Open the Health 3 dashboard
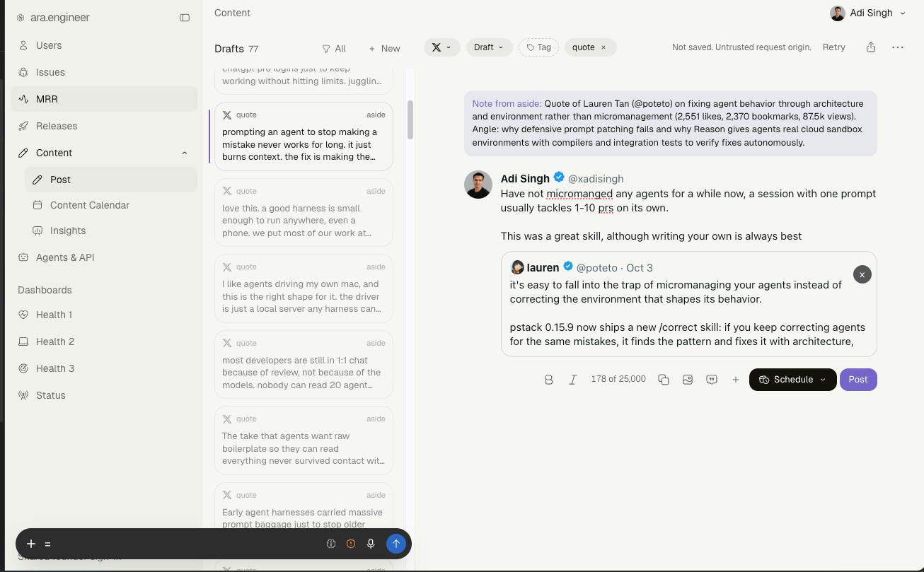This screenshot has height=572, width=924. pyautogui.click(x=104, y=368)
